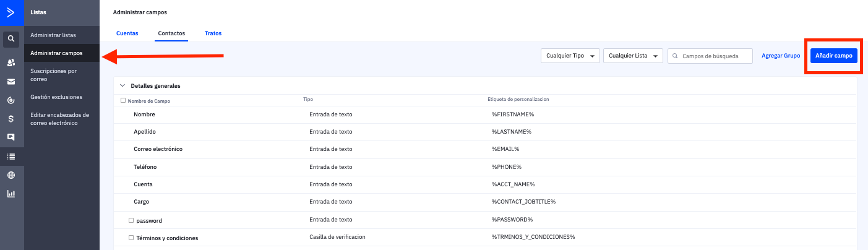Check the password field checkbox
868x250 pixels.
pos(131,220)
